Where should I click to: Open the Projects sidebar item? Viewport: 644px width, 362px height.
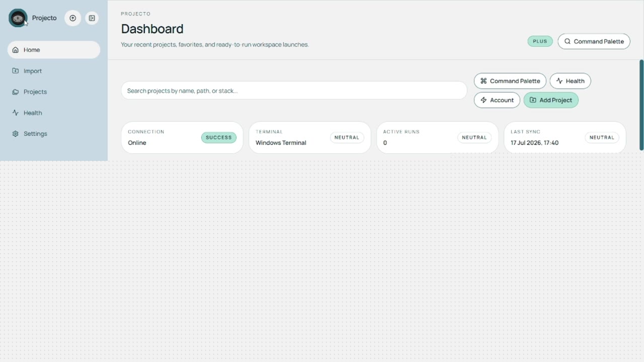point(54,92)
